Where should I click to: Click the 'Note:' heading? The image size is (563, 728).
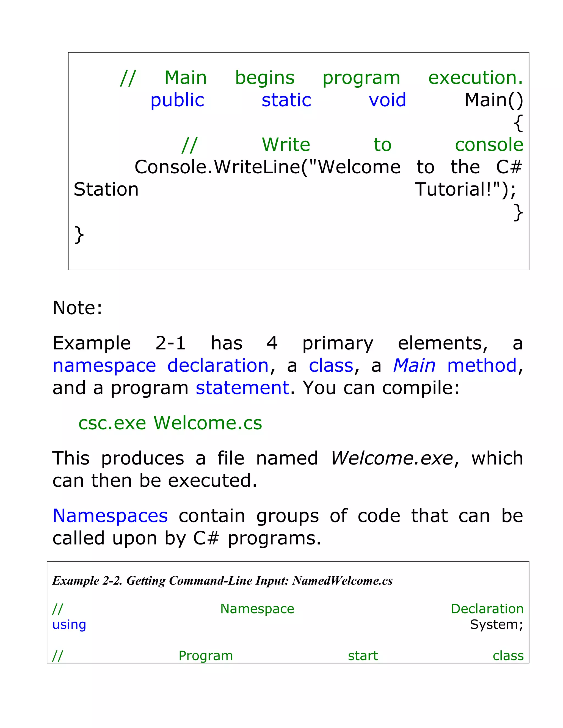click(x=77, y=308)
